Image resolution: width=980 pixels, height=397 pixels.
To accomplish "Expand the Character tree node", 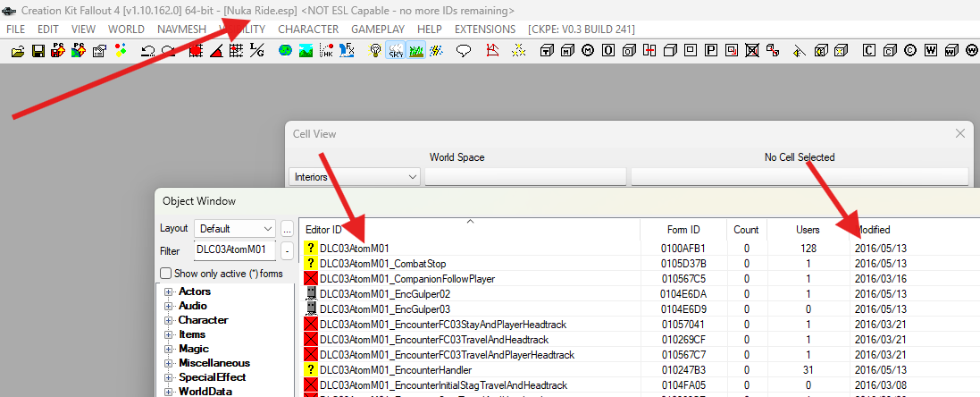I will pos(167,320).
